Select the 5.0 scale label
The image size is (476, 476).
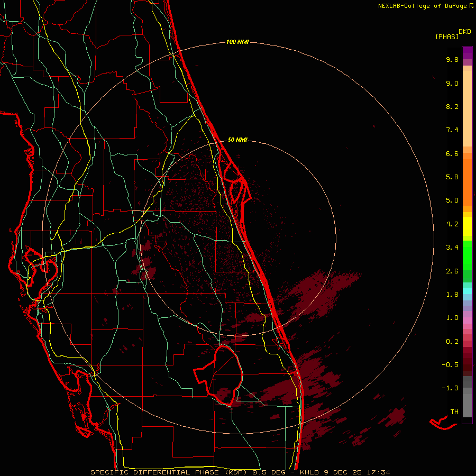(x=452, y=200)
